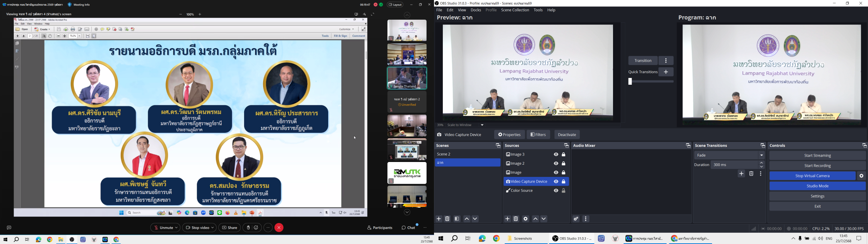Open Webex more options ellipsis in control bar
Image resolution: width=868 pixels, height=244 pixels.
point(268,228)
